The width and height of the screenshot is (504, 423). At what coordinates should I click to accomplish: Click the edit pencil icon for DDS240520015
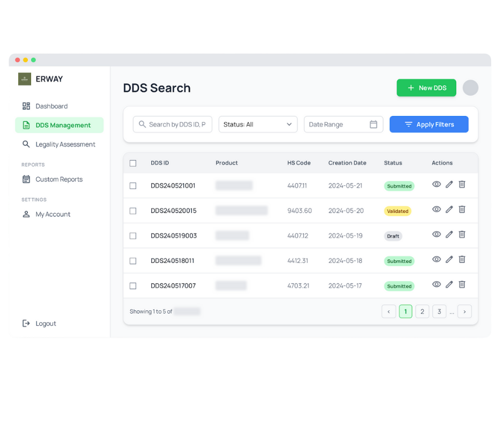click(x=449, y=209)
